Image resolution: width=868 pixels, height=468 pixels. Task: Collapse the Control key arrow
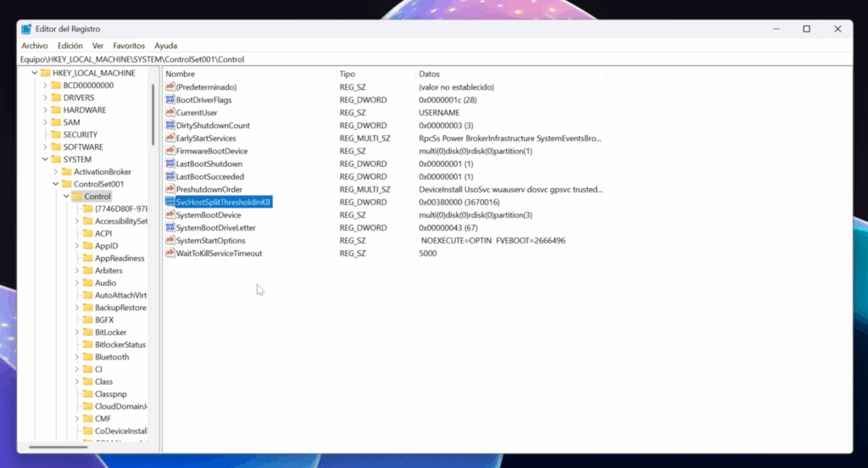pos(66,196)
